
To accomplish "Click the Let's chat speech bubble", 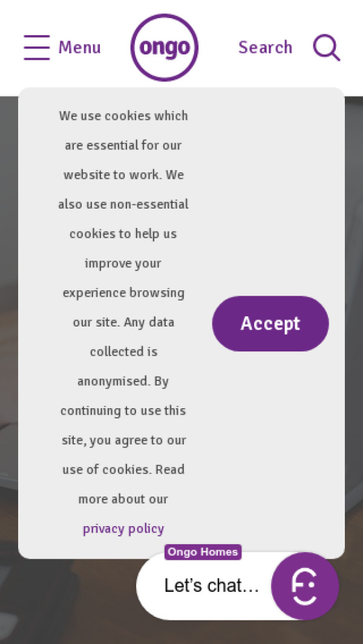I will 211,585.
